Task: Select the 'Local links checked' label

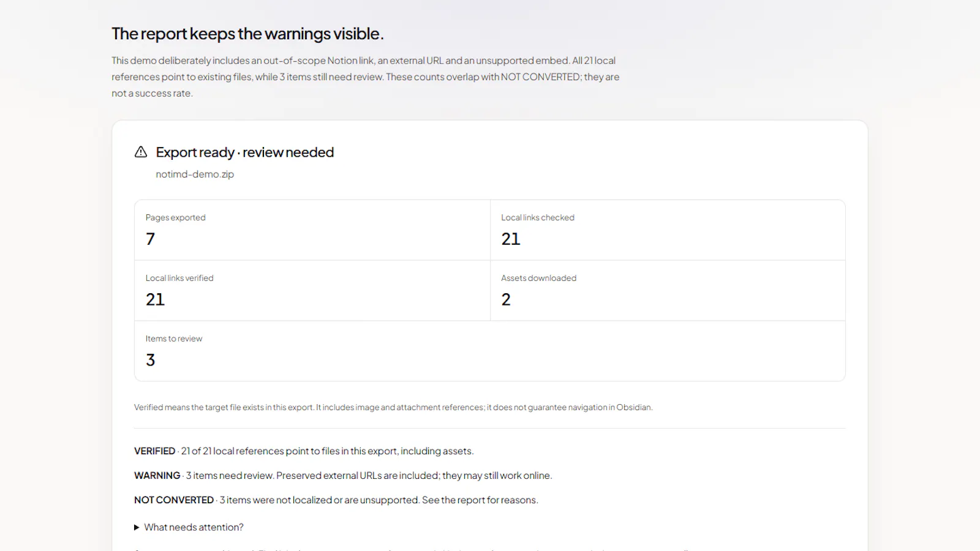Action: [x=538, y=217]
